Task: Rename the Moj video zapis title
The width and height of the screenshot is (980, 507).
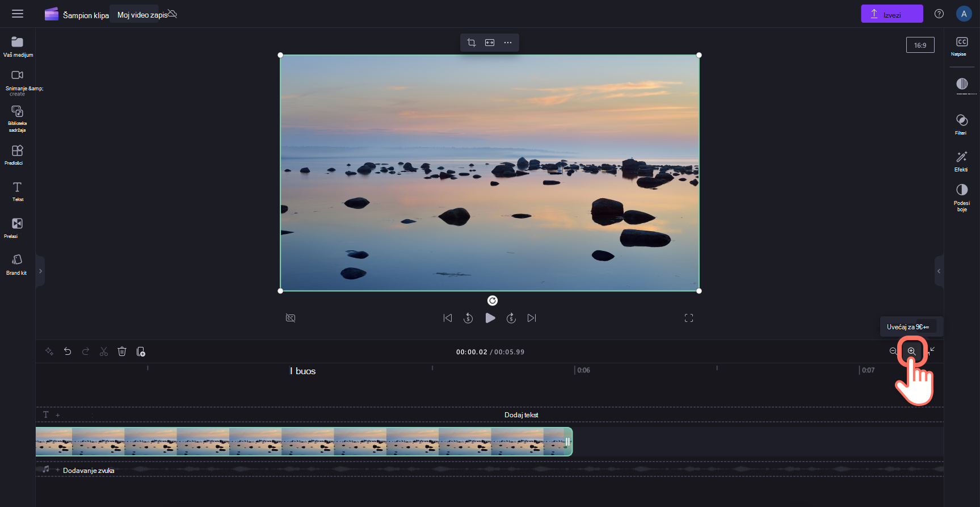Action: click(142, 15)
